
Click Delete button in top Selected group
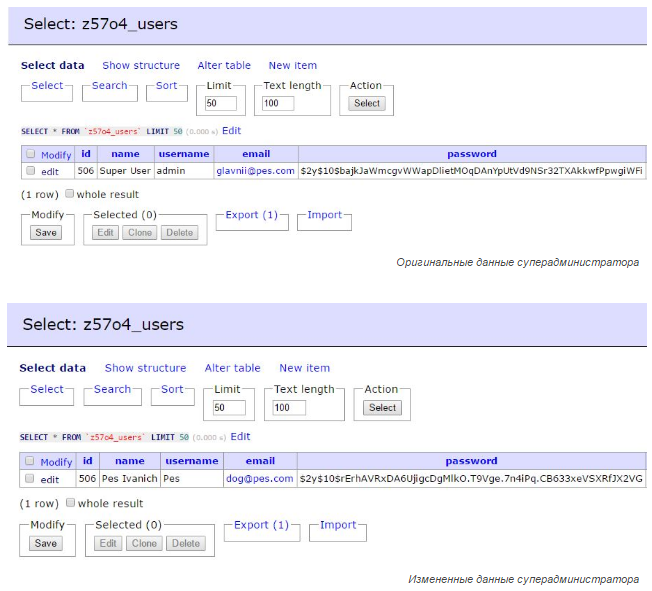point(180,232)
